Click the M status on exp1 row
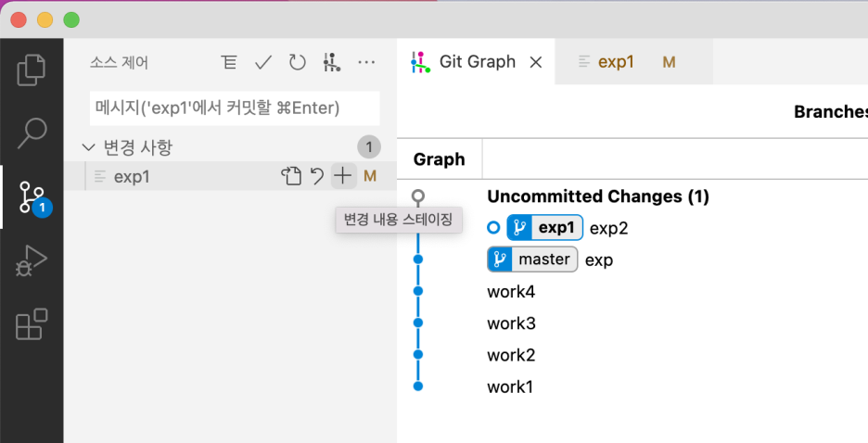 [370, 176]
